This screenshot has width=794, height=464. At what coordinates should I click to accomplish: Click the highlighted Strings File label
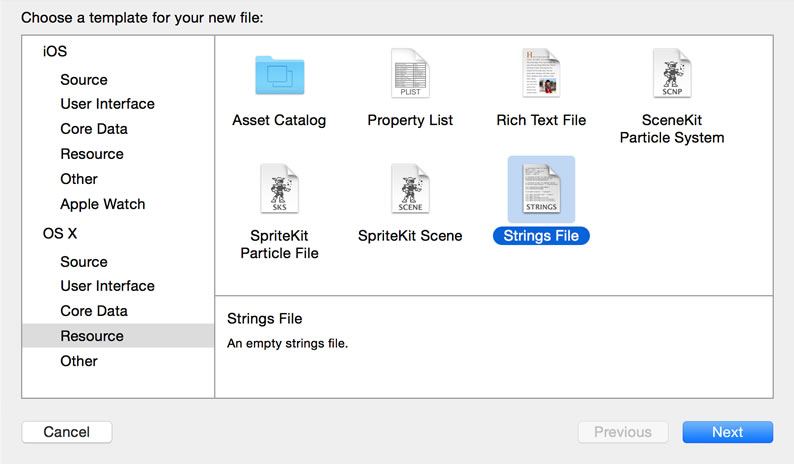541,236
